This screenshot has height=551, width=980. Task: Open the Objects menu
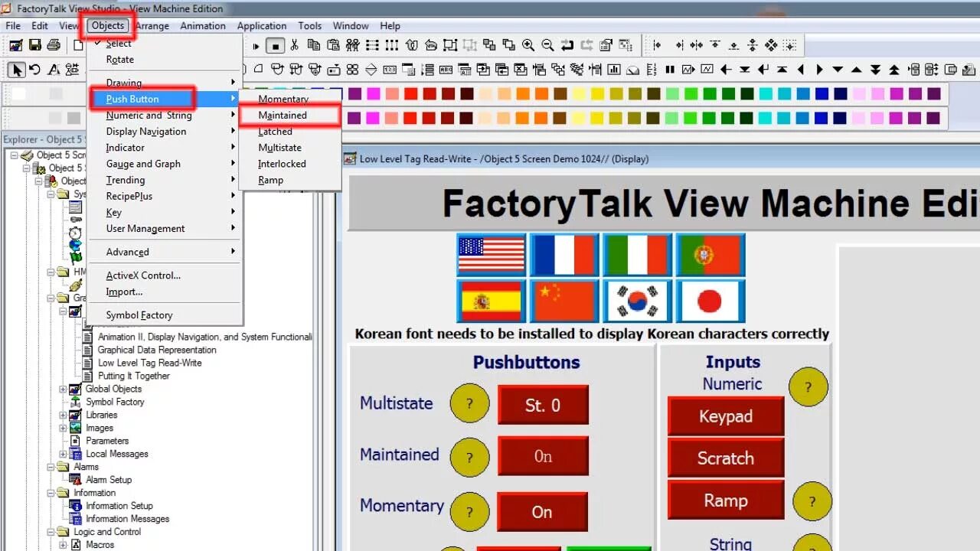point(108,25)
